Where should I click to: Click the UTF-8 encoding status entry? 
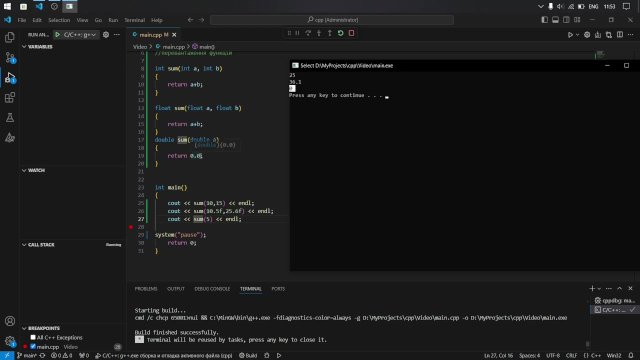[553, 356]
